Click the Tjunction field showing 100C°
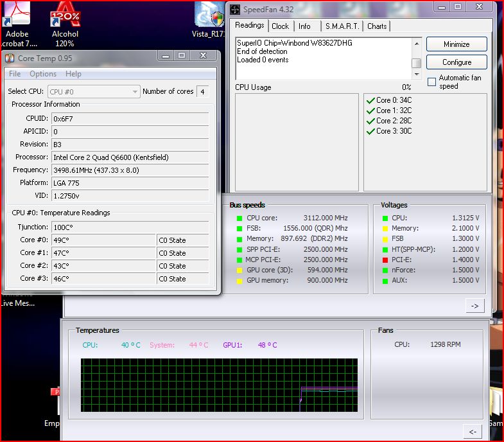Image resolution: width=504 pixels, height=442 pixels. click(x=130, y=227)
